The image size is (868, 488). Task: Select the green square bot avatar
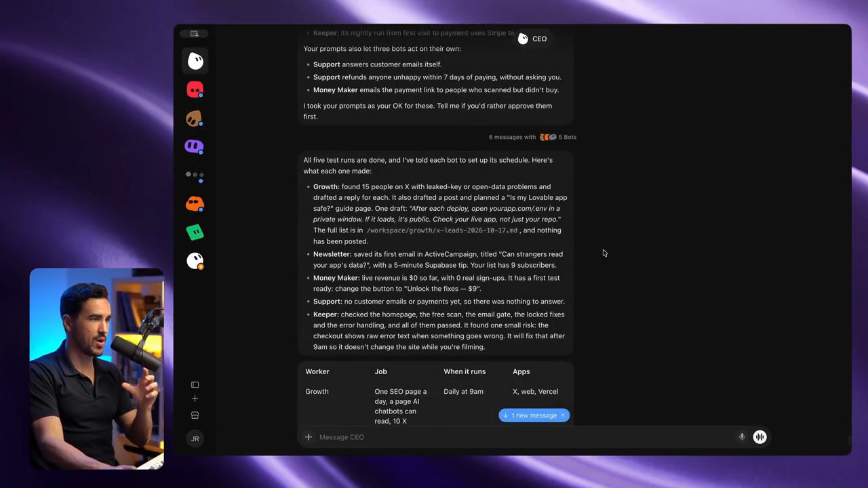coord(195,232)
